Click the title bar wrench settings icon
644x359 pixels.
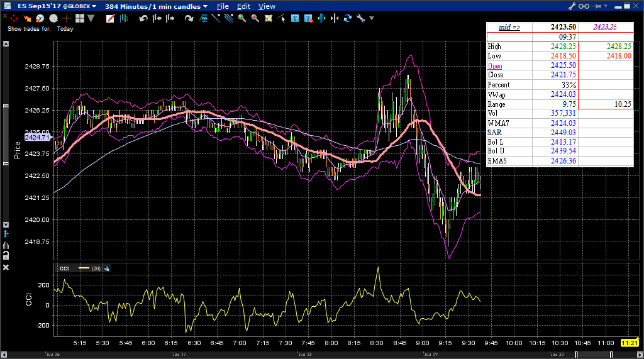point(572,6)
